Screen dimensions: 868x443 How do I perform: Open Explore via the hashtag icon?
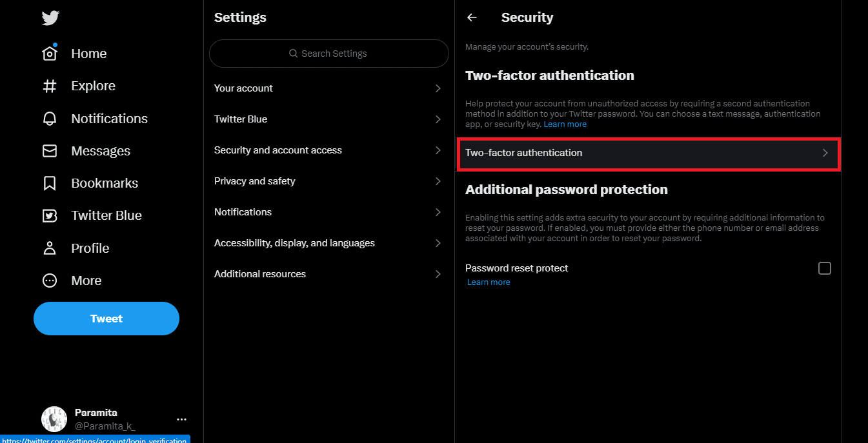tap(50, 86)
